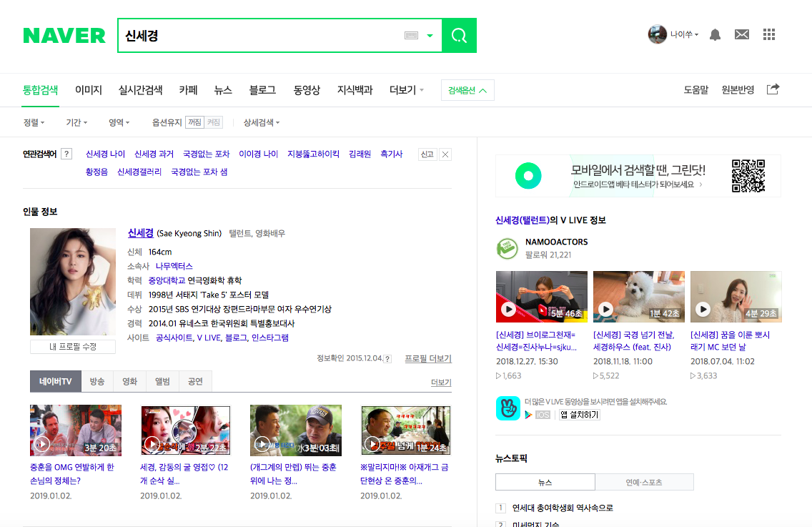Viewport: 812px width, 527px height.
Task: Switch to the 지식백과 tab
Action: (355, 90)
